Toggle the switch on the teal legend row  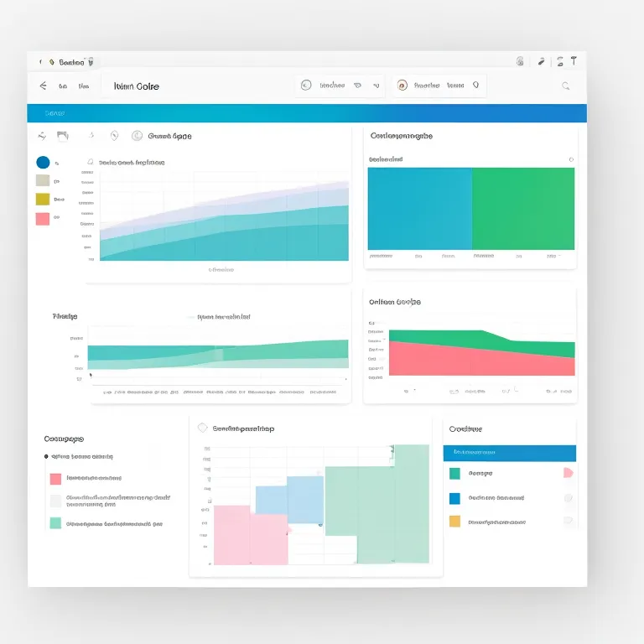(x=568, y=473)
